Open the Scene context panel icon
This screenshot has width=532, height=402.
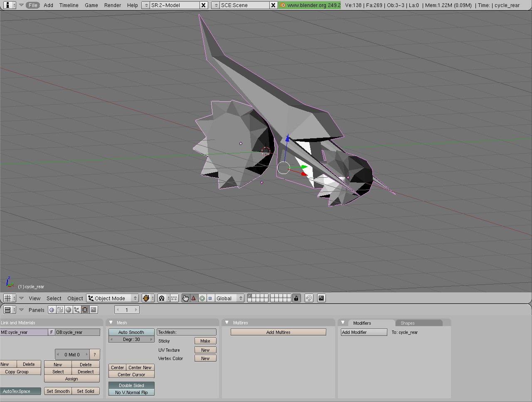pos(94,310)
